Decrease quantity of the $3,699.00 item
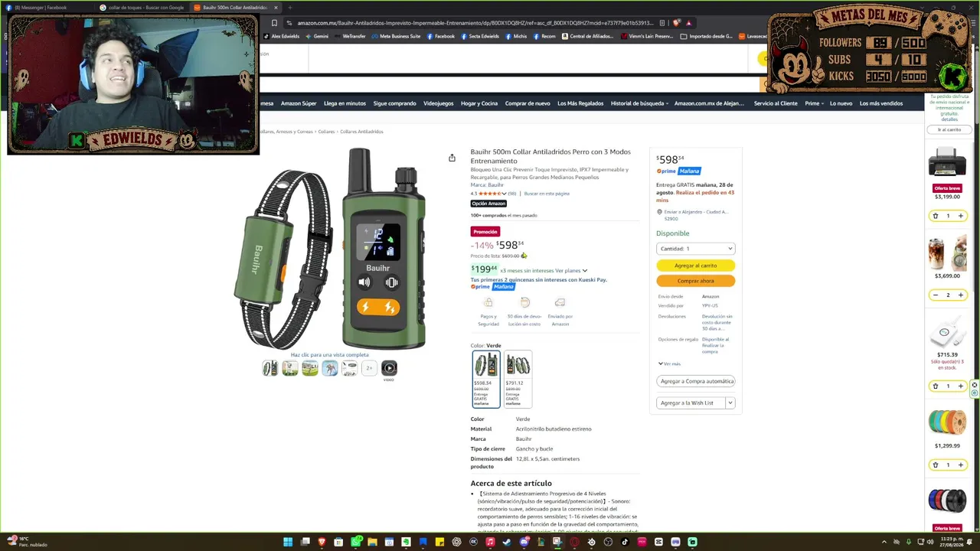The height and width of the screenshot is (551, 980). 935,295
